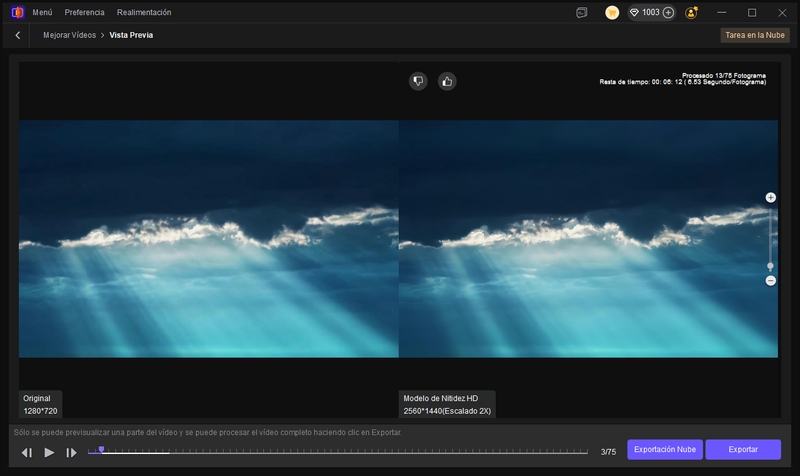Viewport: 800px width, 476px height.
Task: Click the Exportar button
Action: point(743,449)
